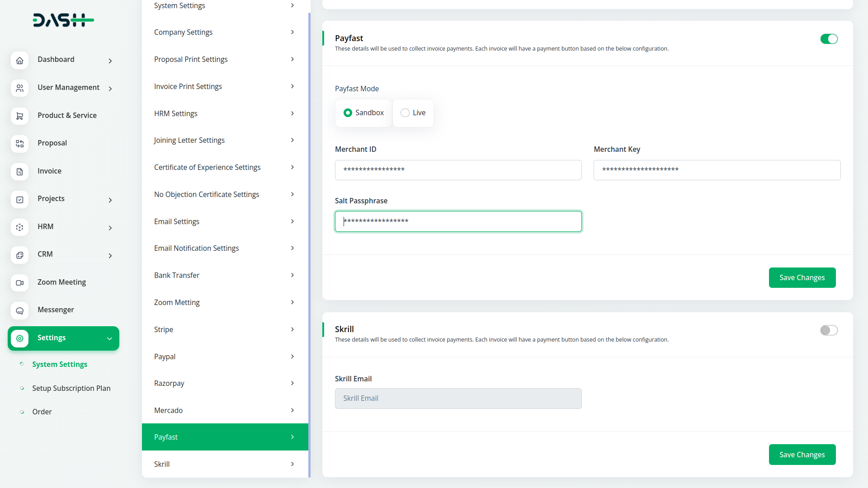Click the Invoice document icon
Screen dimensions: 868x488
pos(19,172)
